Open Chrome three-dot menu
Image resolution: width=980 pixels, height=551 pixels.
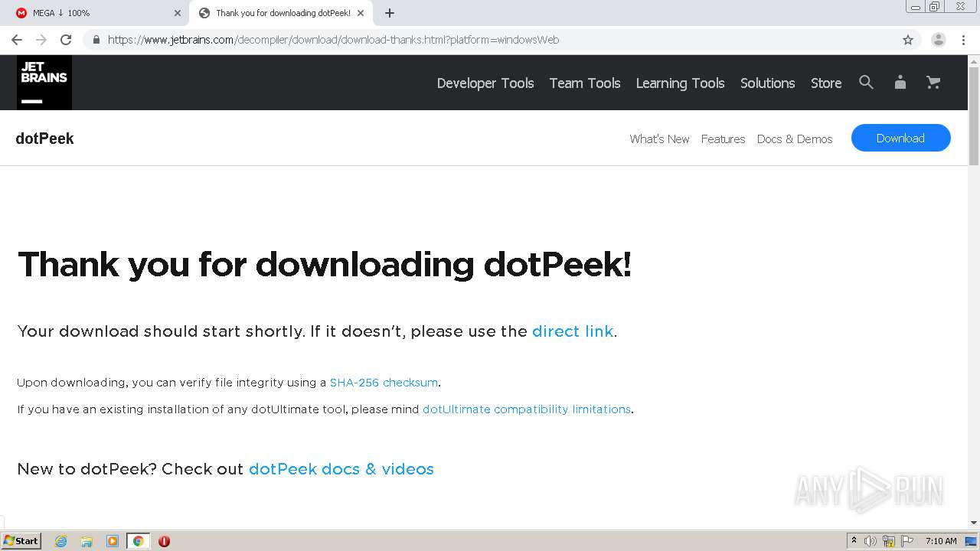pos(963,40)
